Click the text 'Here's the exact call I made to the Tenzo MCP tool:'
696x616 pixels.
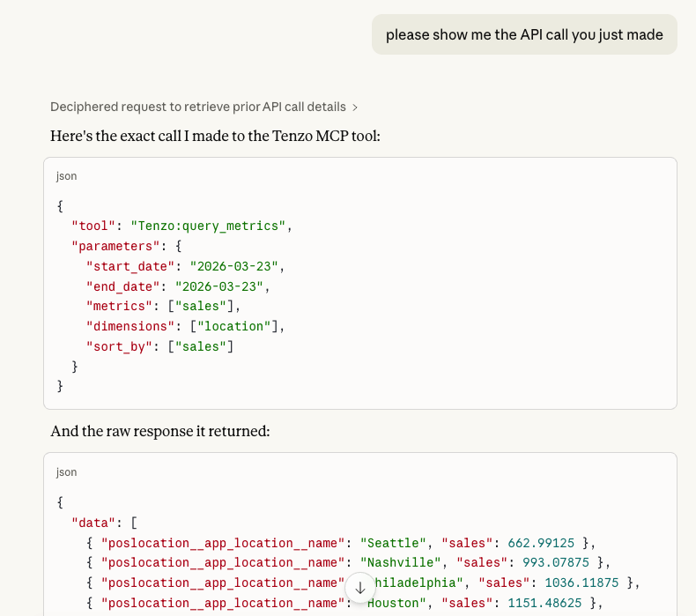(x=215, y=136)
